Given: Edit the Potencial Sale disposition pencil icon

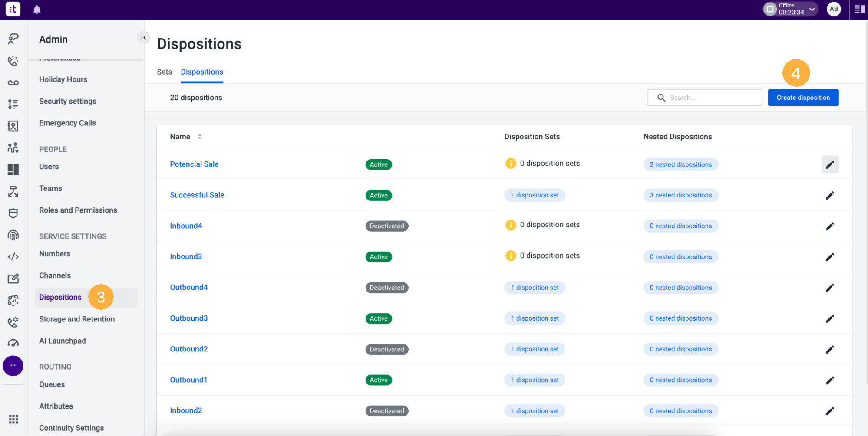Looking at the screenshot, I should click(830, 164).
